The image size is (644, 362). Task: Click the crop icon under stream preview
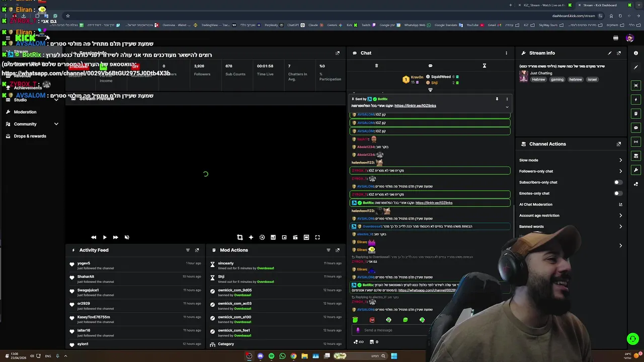click(x=239, y=237)
